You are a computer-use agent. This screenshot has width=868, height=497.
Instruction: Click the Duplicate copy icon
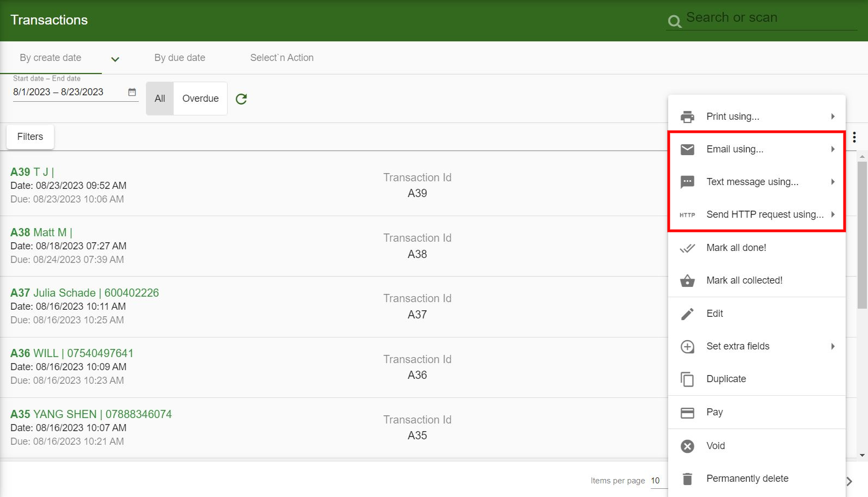click(688, 379)
